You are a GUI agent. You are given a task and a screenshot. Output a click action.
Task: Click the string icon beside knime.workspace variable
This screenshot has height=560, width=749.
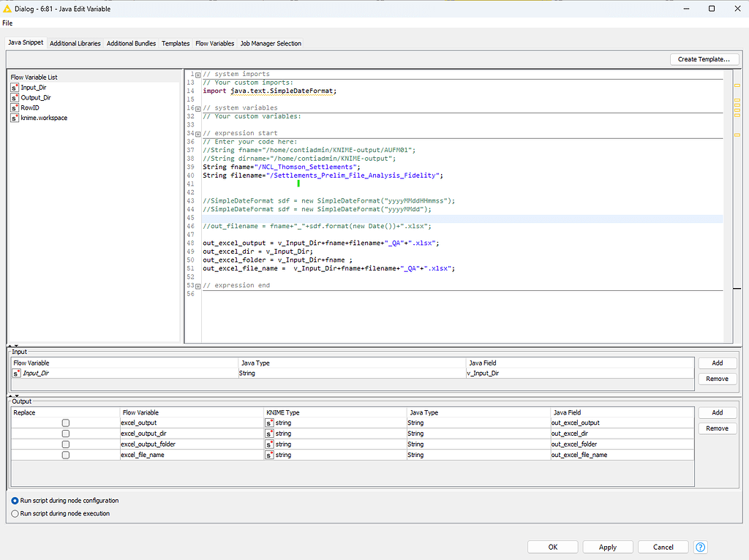15,118
